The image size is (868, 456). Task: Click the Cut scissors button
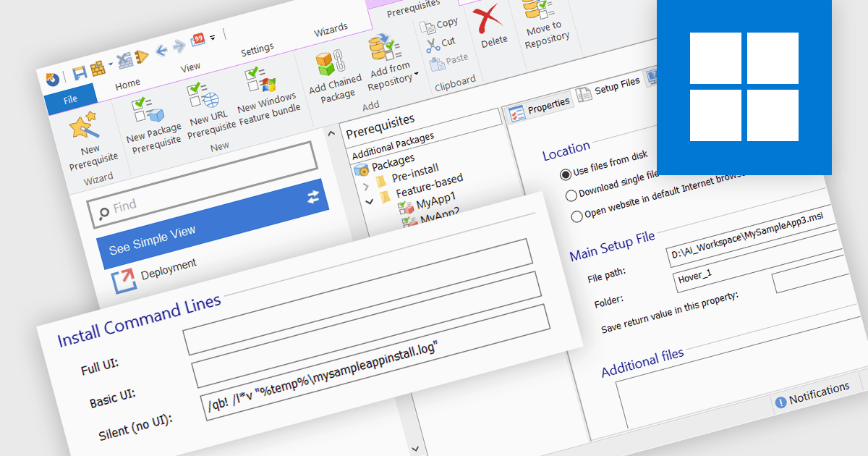point(441,43)
